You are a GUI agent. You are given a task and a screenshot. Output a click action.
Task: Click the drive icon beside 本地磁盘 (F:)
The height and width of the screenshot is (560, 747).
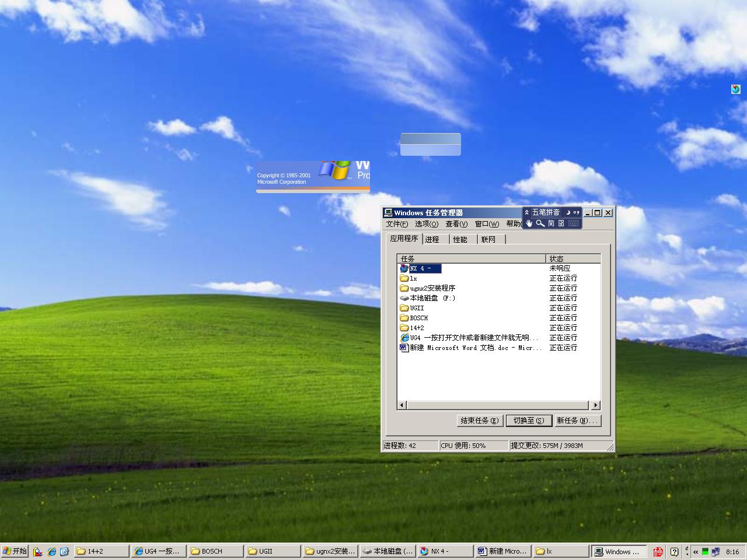click(x=404, y=298)
